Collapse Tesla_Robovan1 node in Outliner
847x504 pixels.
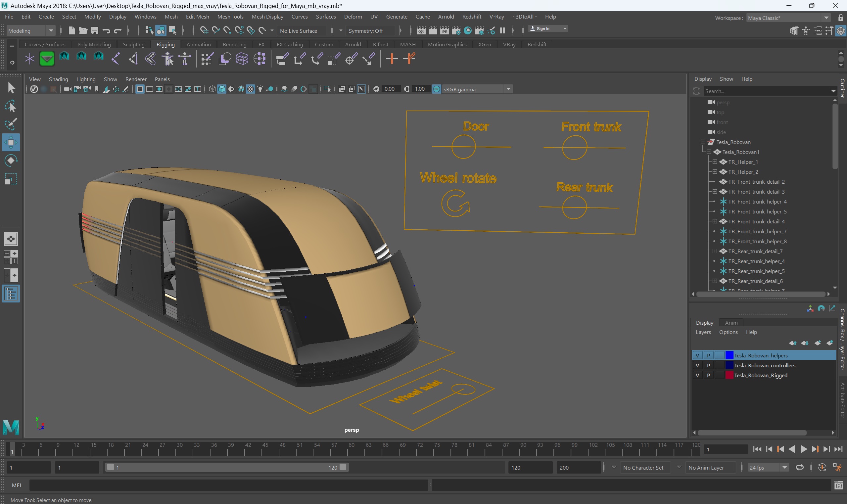click(x=709, y=152)
